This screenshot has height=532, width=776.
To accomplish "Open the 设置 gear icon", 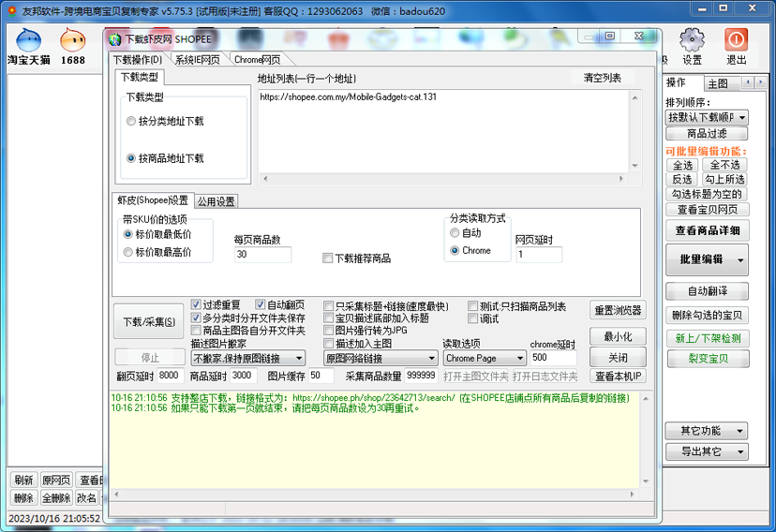I will [x=692, y=40].
